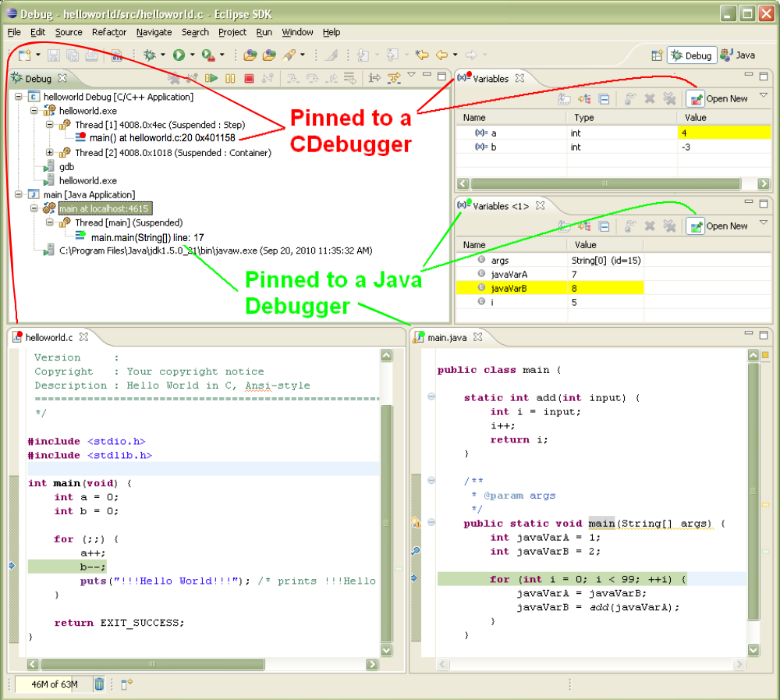Terminate the debug session with red square
The image size is (780, 700).
coord(250,78)
